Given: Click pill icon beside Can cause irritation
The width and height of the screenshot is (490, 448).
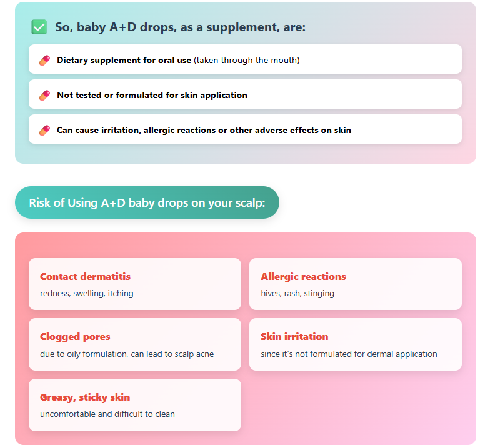Looking at the screenshot, I should click(45, 130).
